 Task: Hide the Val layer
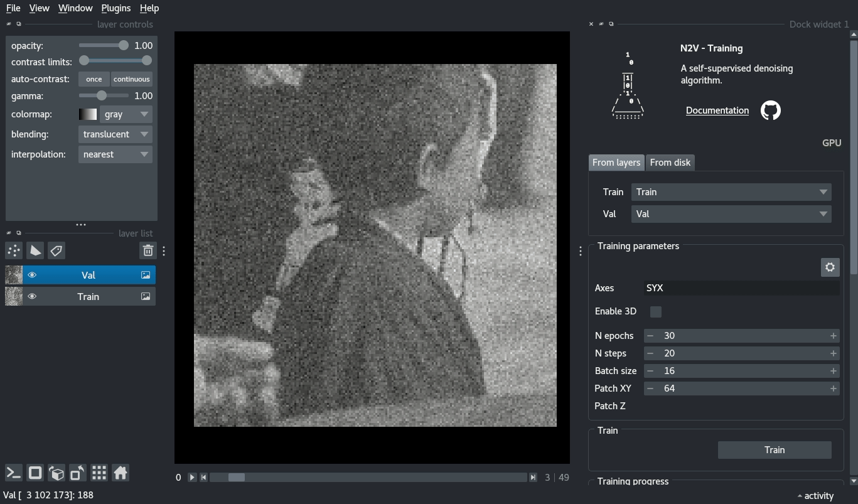coord(33,274)
